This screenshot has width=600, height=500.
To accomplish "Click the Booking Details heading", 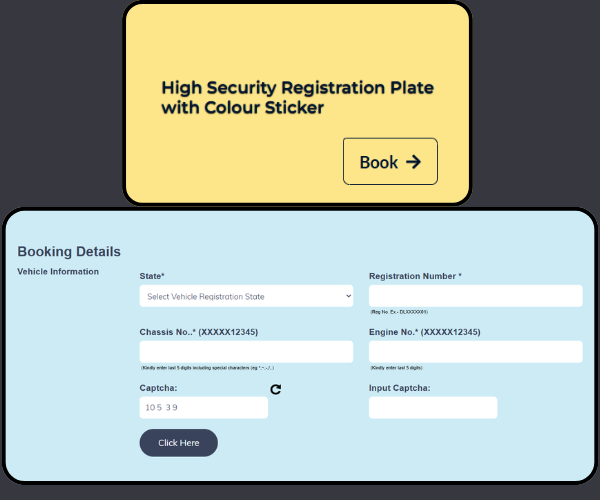I will [x=69, y=252].
